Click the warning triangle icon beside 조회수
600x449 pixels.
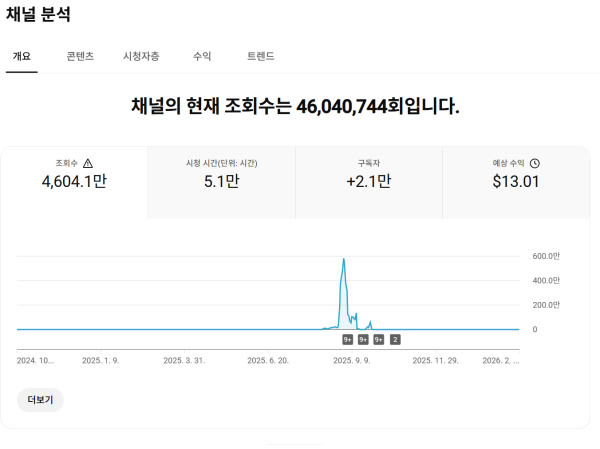click(88, 163)
